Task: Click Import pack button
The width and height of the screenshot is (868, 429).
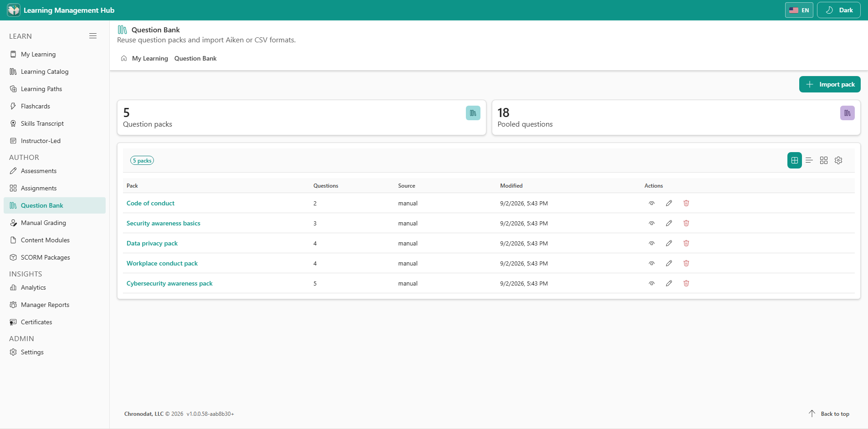Action: click(830, 84)
